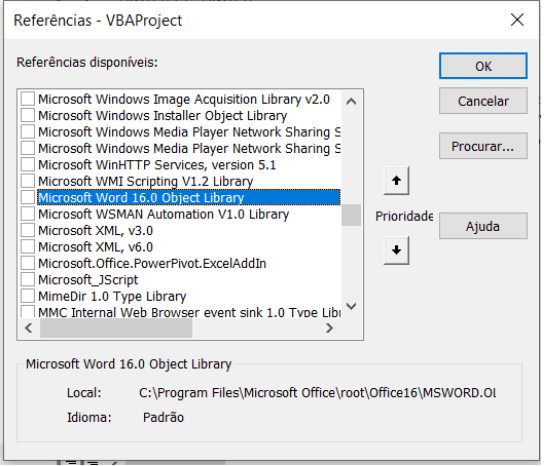The height and width of the screenshot is (466, 544).
Task: Enable the Microsoft Word 16.0 Object Library checkbox
Action: point(28,197)
